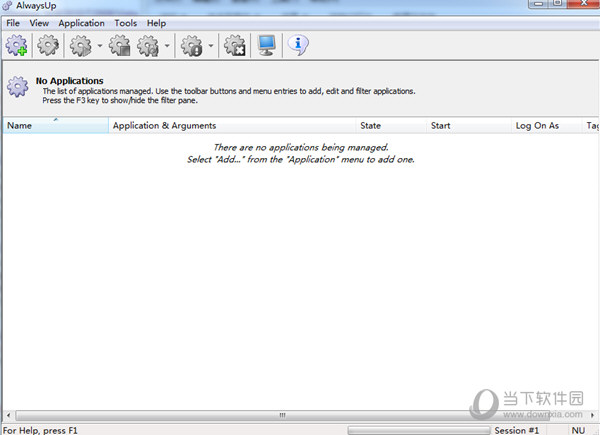Click the 'For Help, press F1' status text
This screenshot has width=600, height=435.
(x=41, y=430)
